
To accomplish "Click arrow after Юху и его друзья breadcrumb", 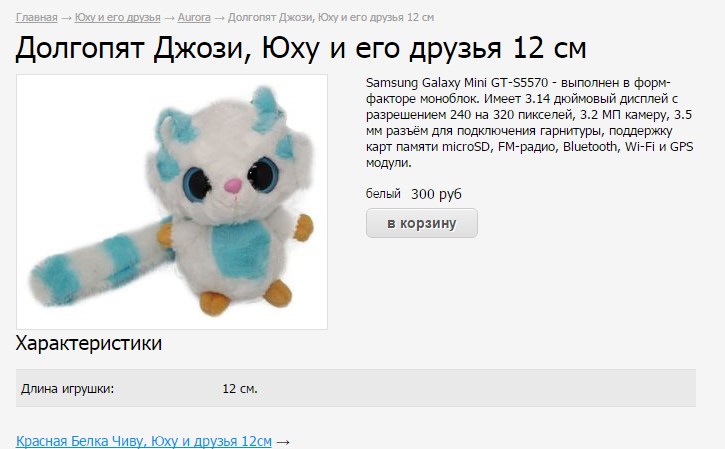I will coord(169,18).
